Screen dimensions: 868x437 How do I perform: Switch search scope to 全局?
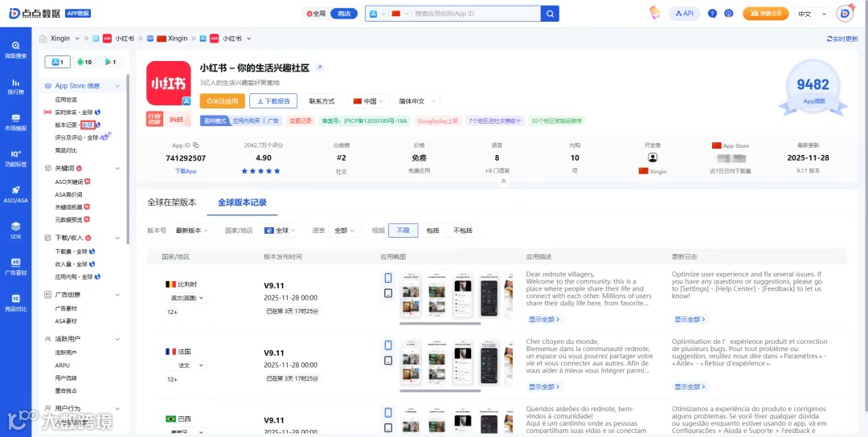pyautogui.click(x=316, y=14)
